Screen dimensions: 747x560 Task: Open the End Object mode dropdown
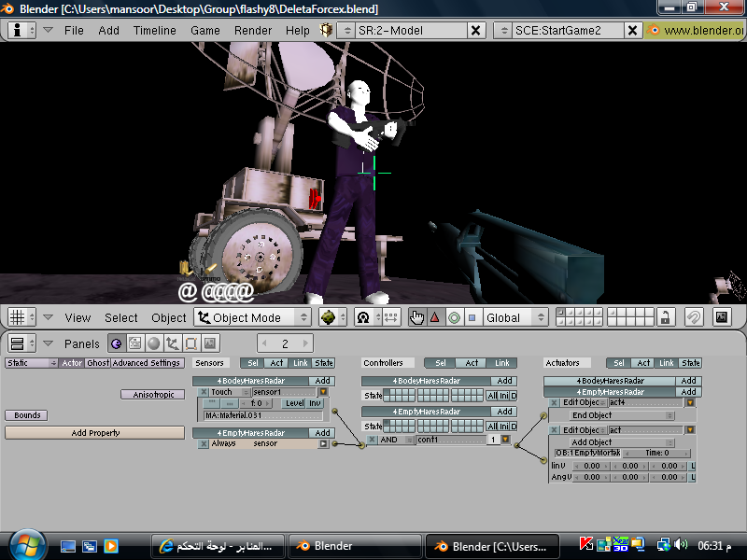(622, 415)
